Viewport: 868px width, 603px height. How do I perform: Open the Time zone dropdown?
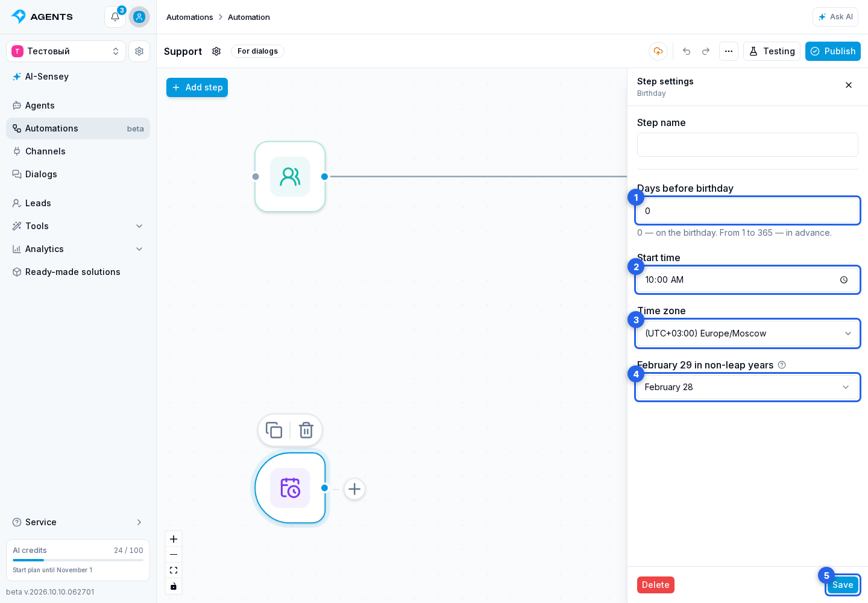coord(747,333)
